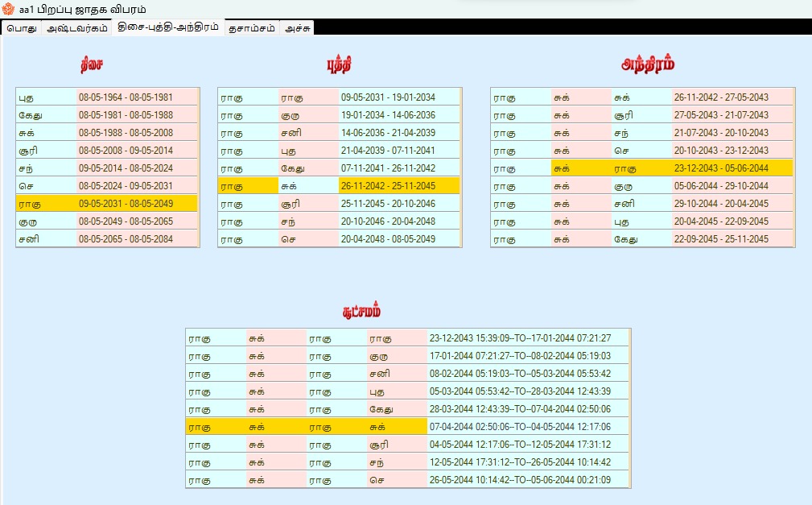Select திசை row 08-05-2024 - 09-05-2031
Screen dimensions: 812x505
[x=107, y=185]
